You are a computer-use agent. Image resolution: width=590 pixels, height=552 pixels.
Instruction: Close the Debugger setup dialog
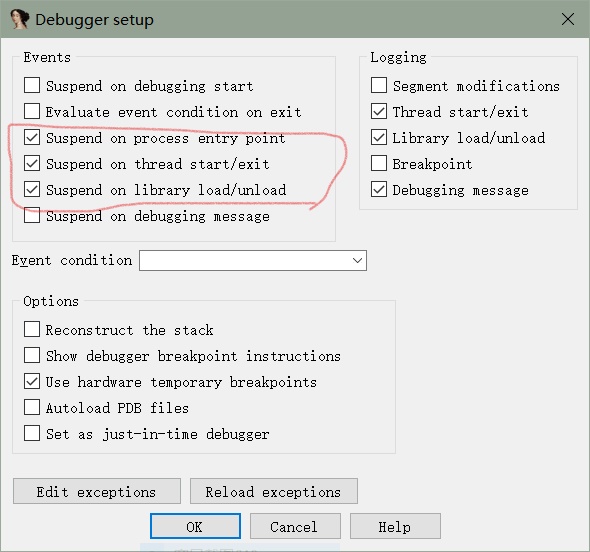[x=568, y=19]
